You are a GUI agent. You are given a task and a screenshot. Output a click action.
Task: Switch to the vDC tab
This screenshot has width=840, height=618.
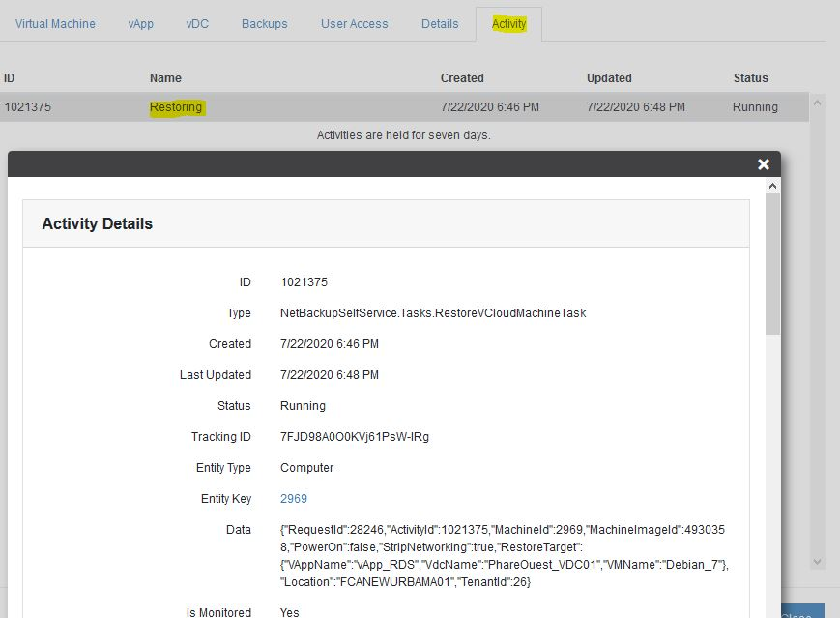pos(197,24)
